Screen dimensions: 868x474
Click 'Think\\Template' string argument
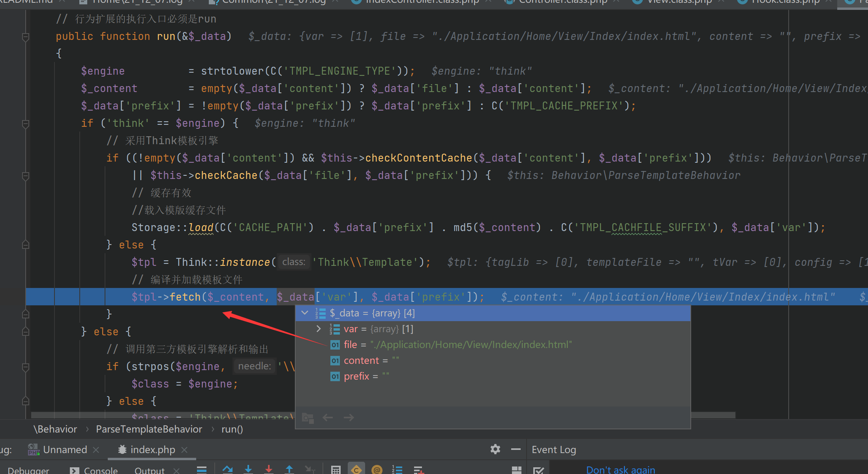coord(365,262)
